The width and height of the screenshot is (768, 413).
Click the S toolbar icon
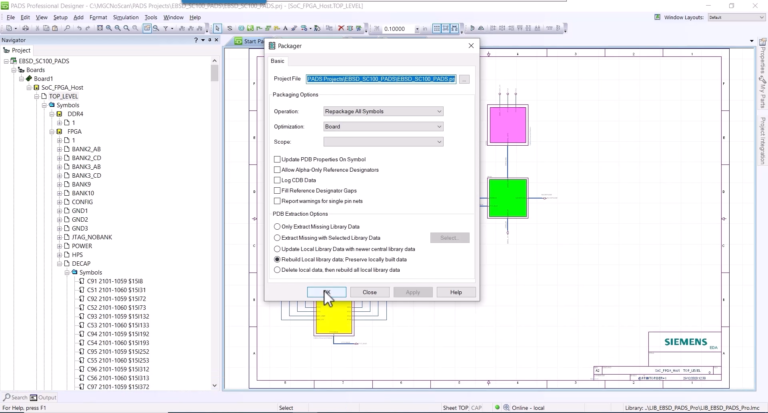pyautogui.click(x=229, y=28)
